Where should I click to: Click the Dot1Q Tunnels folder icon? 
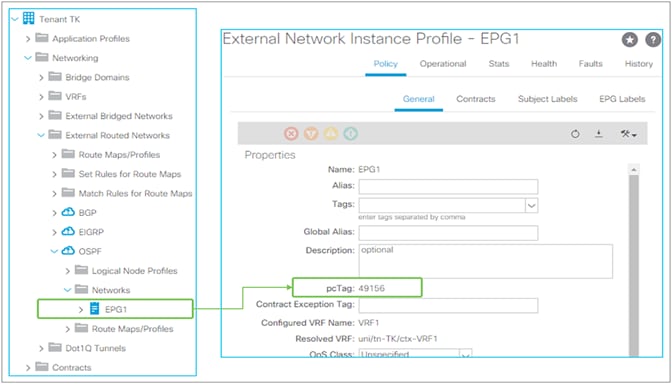55,348
